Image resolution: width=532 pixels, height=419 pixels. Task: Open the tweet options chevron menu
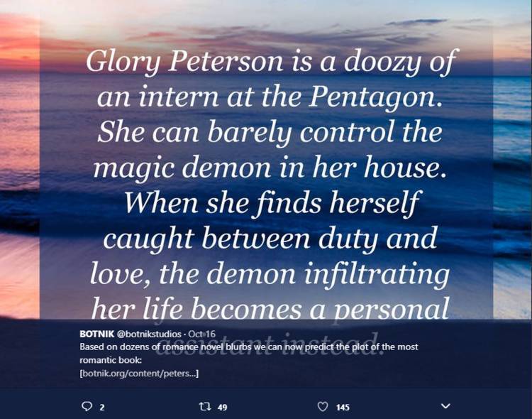pos(445,406)
